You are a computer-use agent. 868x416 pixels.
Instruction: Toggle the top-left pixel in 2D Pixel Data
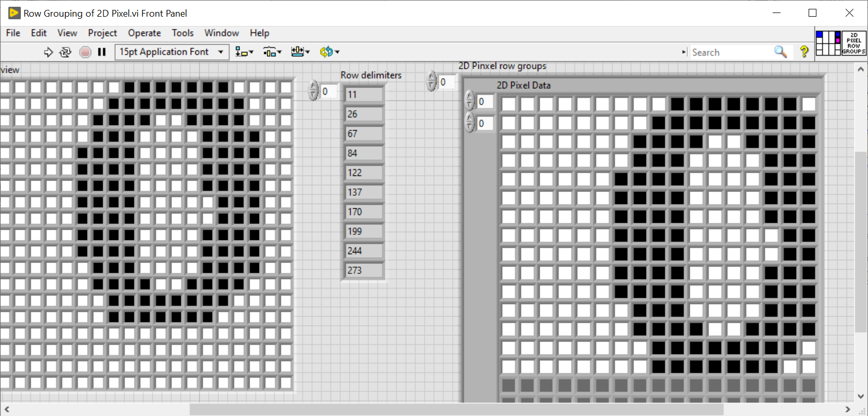(x=509, y=104)
